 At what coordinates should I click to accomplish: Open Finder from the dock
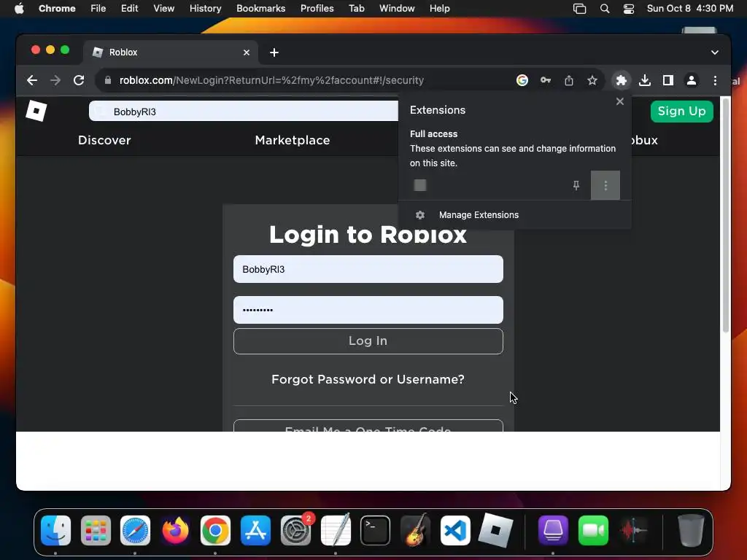(x=55, y=531)
